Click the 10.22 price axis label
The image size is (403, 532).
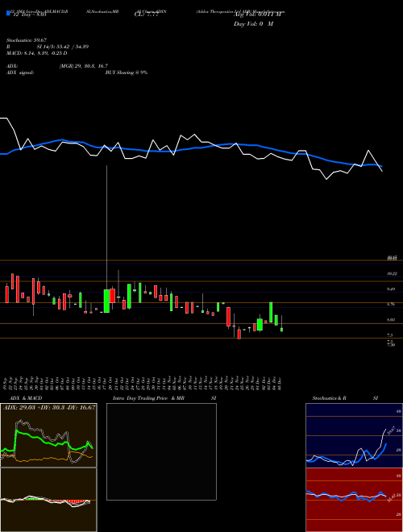pos(393,273)
